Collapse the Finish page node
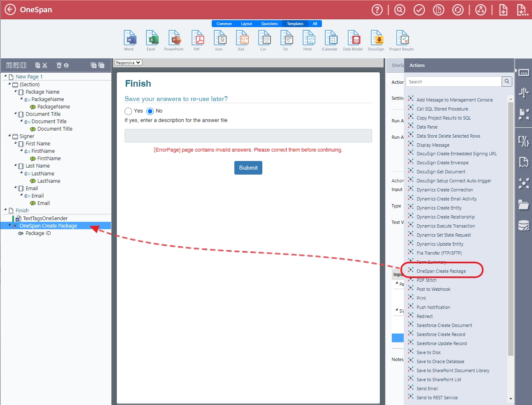The image size is (532, 405). 5,210
